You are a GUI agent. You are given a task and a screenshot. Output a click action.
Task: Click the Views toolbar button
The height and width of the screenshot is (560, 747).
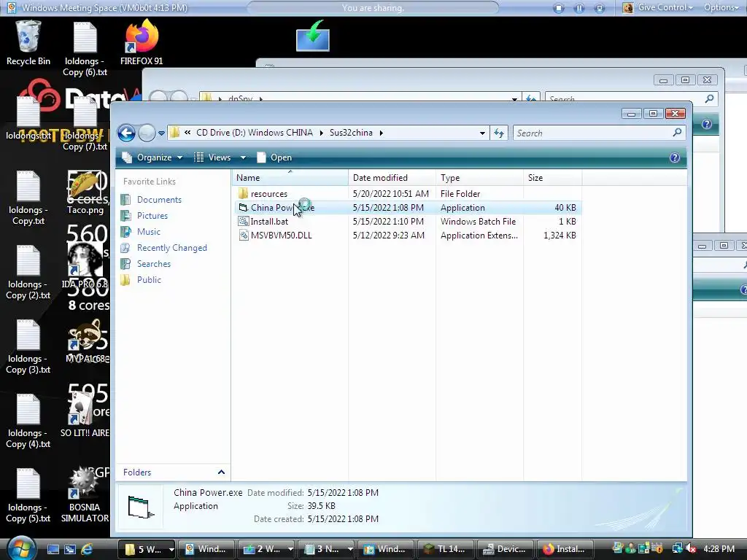[x=212, y=157]
